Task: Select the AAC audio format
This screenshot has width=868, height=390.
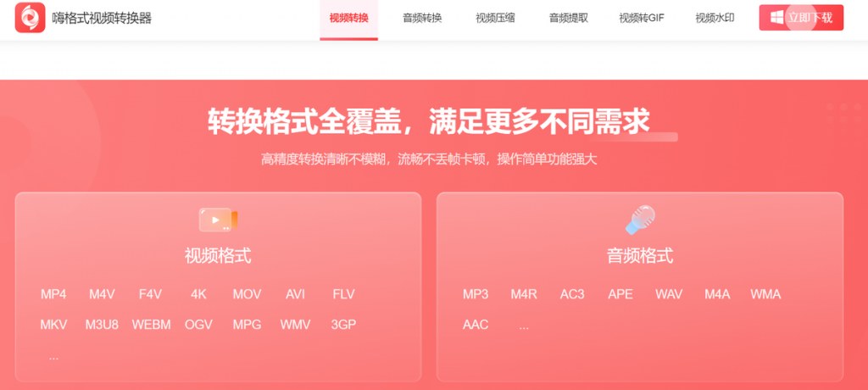Action: click(476, 325)
